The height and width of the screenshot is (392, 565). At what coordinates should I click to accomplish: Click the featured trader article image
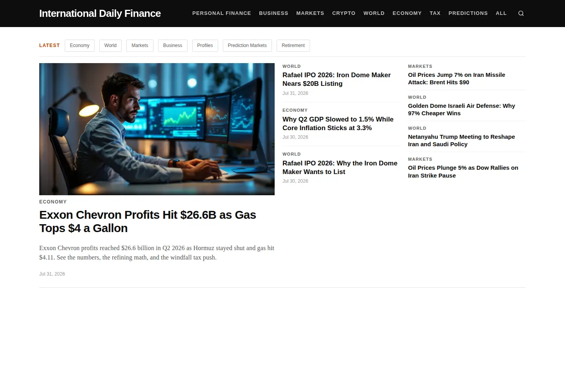[x=157, y=129]
